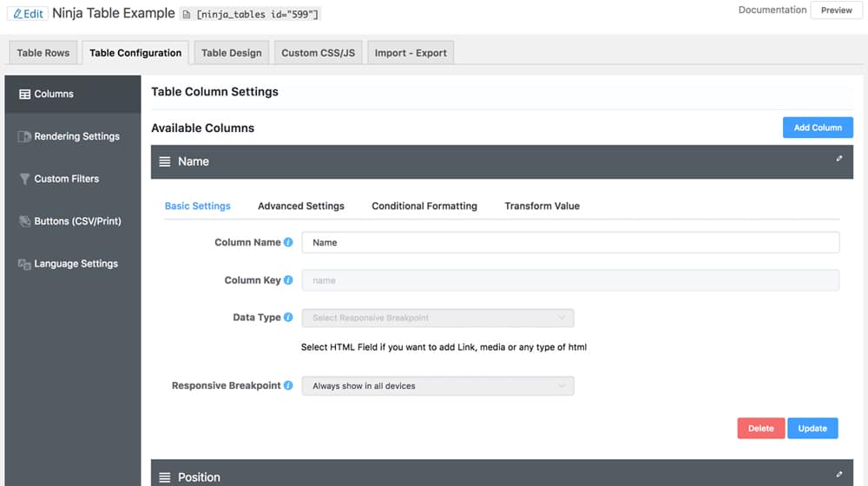Viewport: 868px width, 486px height.
Task: Click the red Delete button
Action: [x=761, y=429]
